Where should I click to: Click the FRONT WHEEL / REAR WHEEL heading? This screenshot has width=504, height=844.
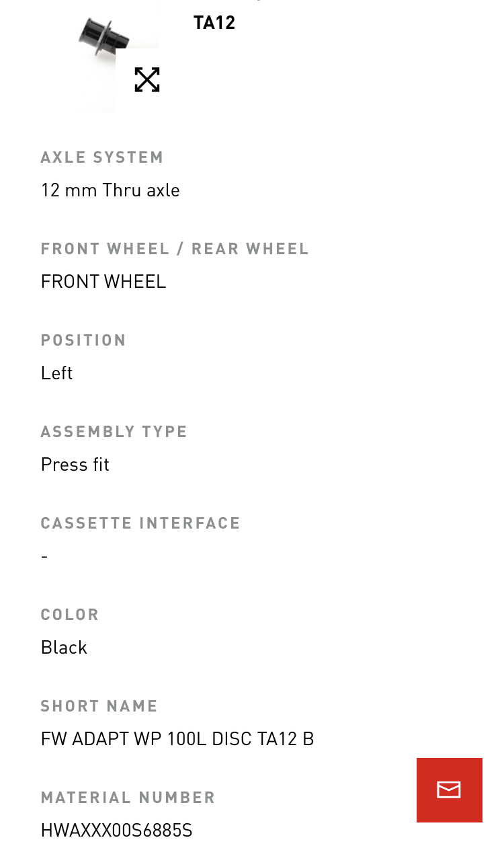tap(175, 249)
